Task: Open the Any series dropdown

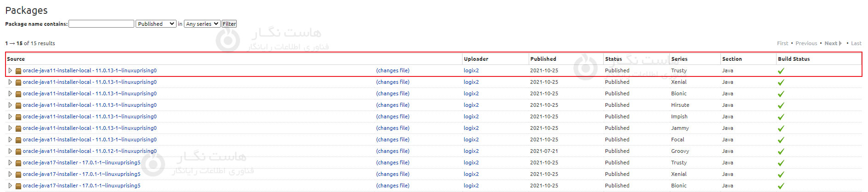Action: (x=202, y=24)
